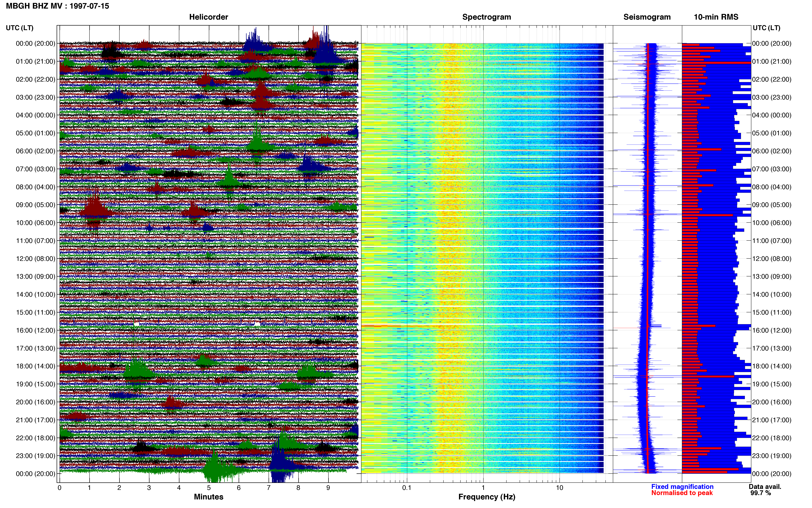Image resolution: width=812 pixels, height=508 pixels.
Task: Select helicorder time label 08:00 (04:00)
Action: pos(36,187)
